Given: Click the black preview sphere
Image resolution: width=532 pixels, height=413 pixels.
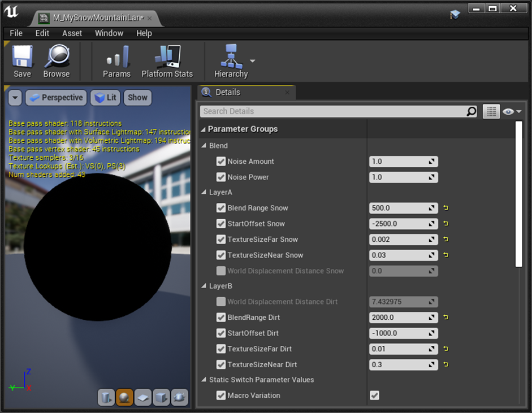Looking at the screenshot, I should click(x=97, y=247).
